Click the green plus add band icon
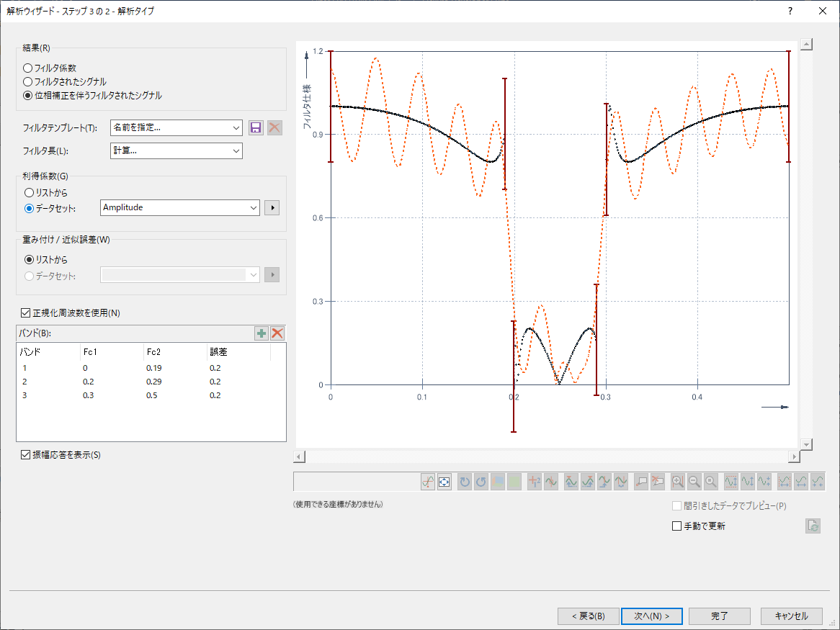Image resolution: width=840 pixels, height=630 pixels. coord(262,333)
